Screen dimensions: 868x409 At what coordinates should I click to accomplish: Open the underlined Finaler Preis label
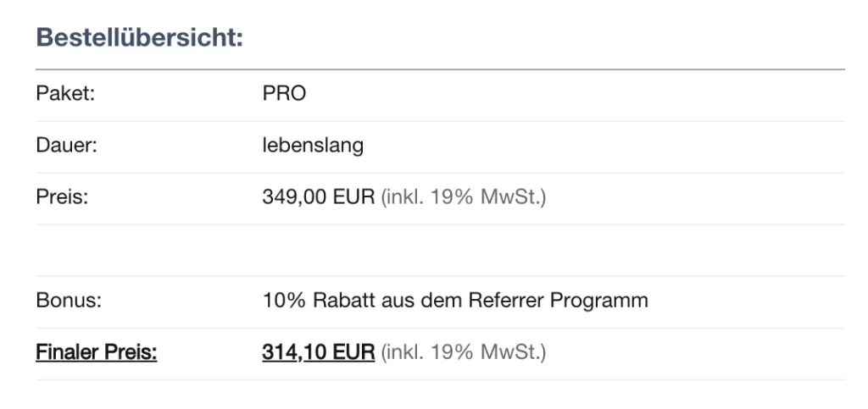(96, 352)
